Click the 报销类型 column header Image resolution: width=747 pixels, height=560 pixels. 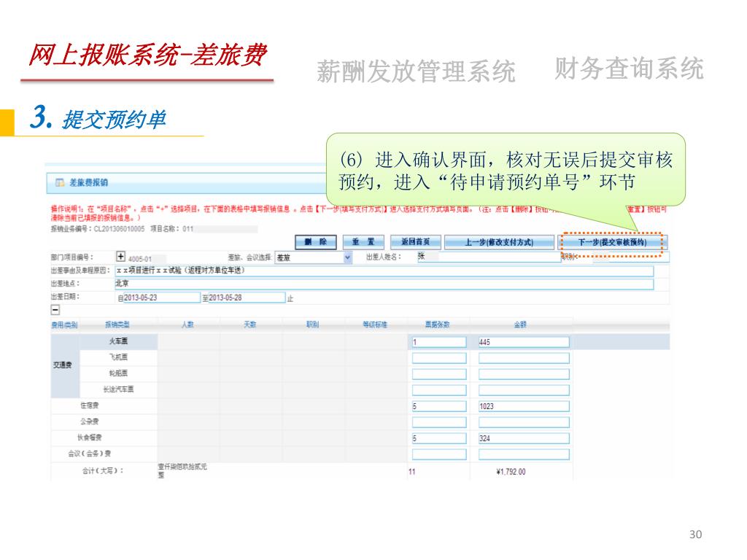(117, 324)
